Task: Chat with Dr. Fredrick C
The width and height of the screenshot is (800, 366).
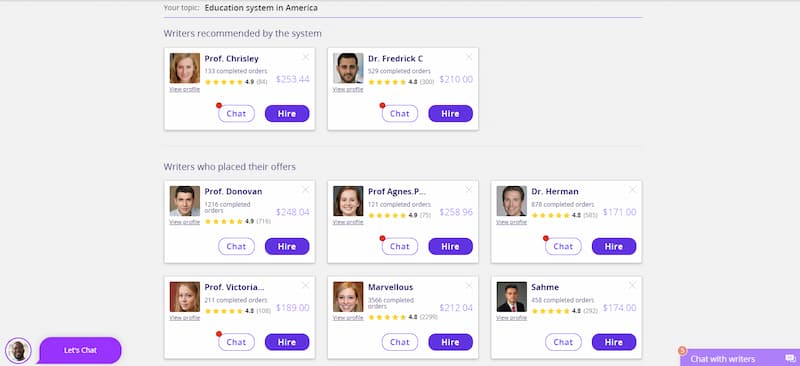Action: click(399, 113)
